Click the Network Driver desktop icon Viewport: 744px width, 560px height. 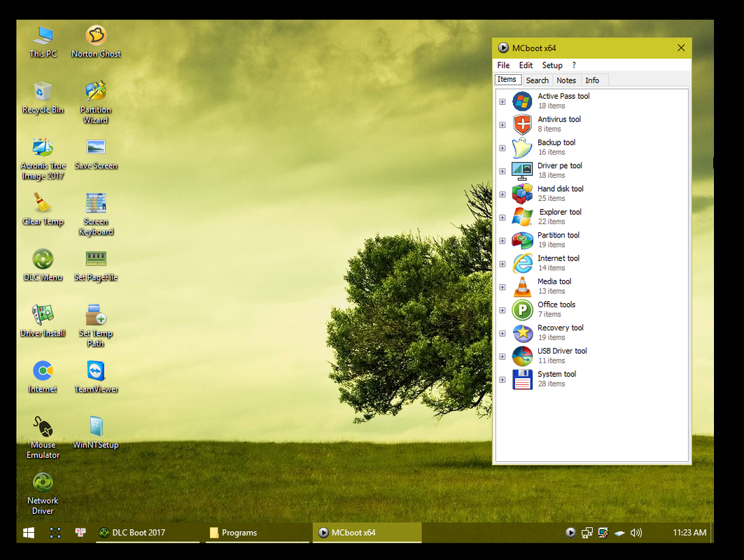[x=43, y=493]
